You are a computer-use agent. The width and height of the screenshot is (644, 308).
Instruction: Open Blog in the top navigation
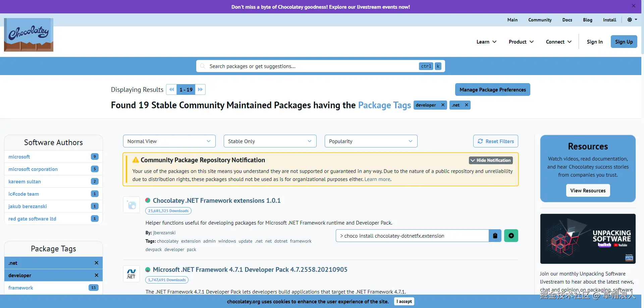click(588, 20)
